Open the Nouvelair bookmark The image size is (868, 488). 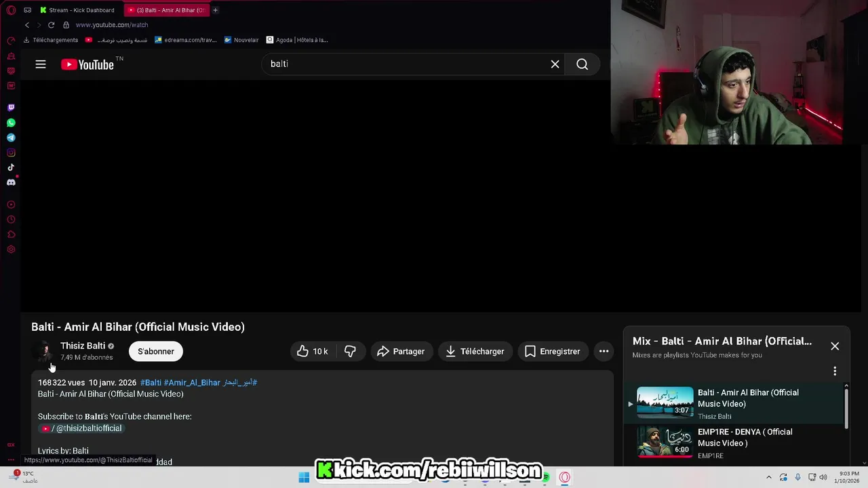pos(241,40)
